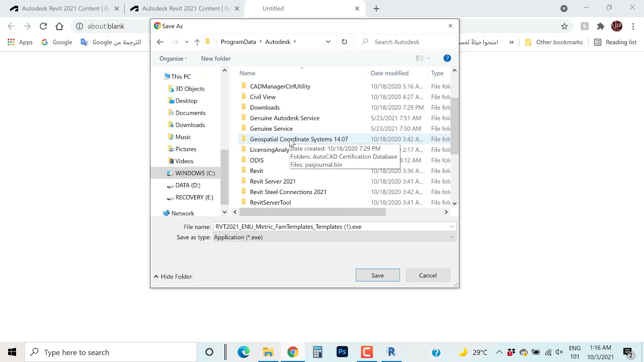Select the Revit folder
This screenshot has width=644, height=362.
click(x=257, y=171)
